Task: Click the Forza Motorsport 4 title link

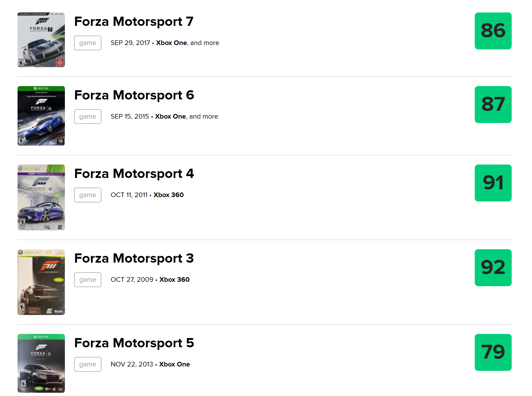Action: (x=134, y=174)
